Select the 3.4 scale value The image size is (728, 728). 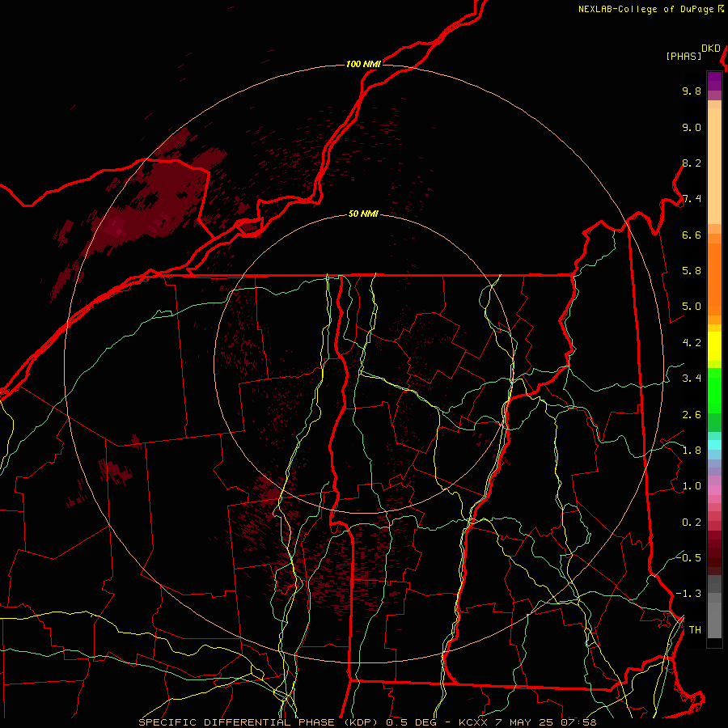692,379
